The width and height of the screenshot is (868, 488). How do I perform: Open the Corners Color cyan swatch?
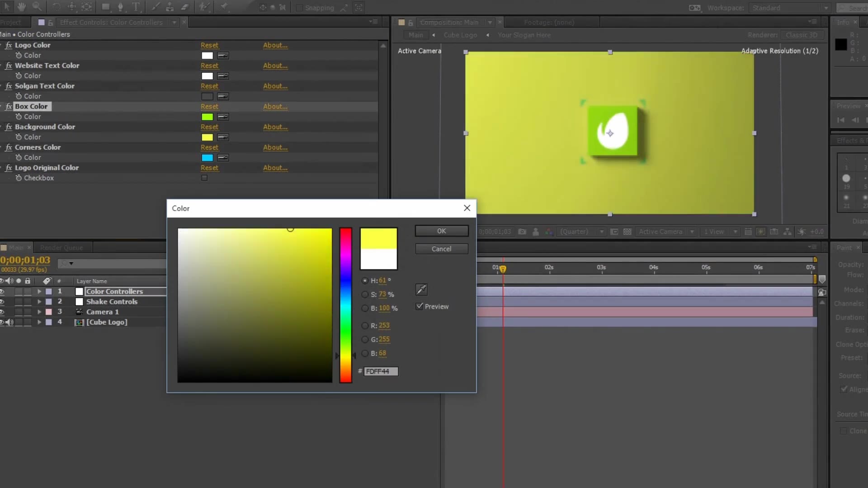coord(207,158)
